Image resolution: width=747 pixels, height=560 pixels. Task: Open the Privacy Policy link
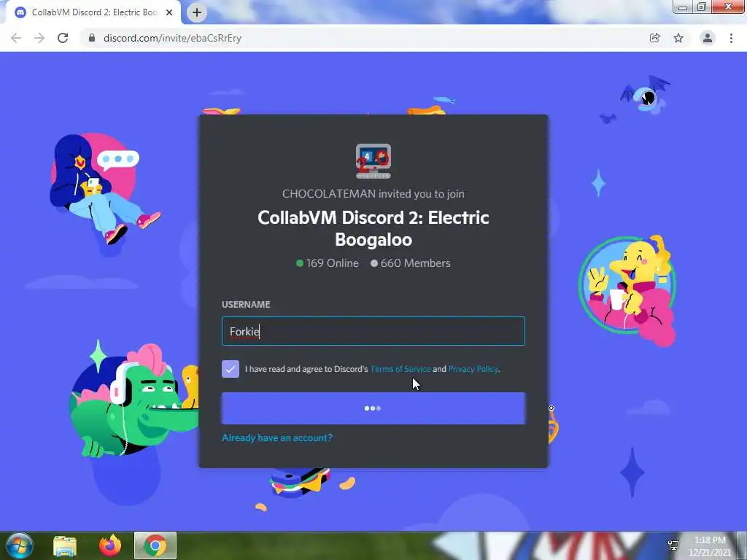473,369
